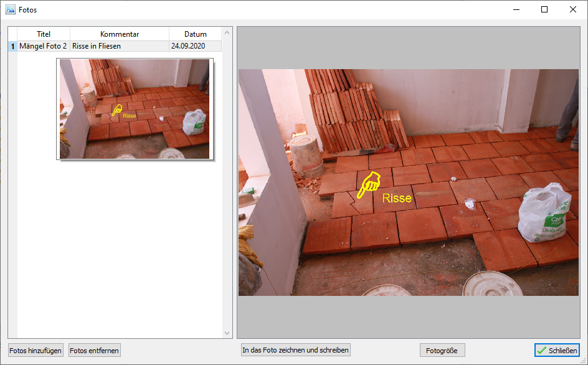Click the large photo preview image
This screenshot has height=365, width=588.
pyautogui.click(x=409, y=183)
